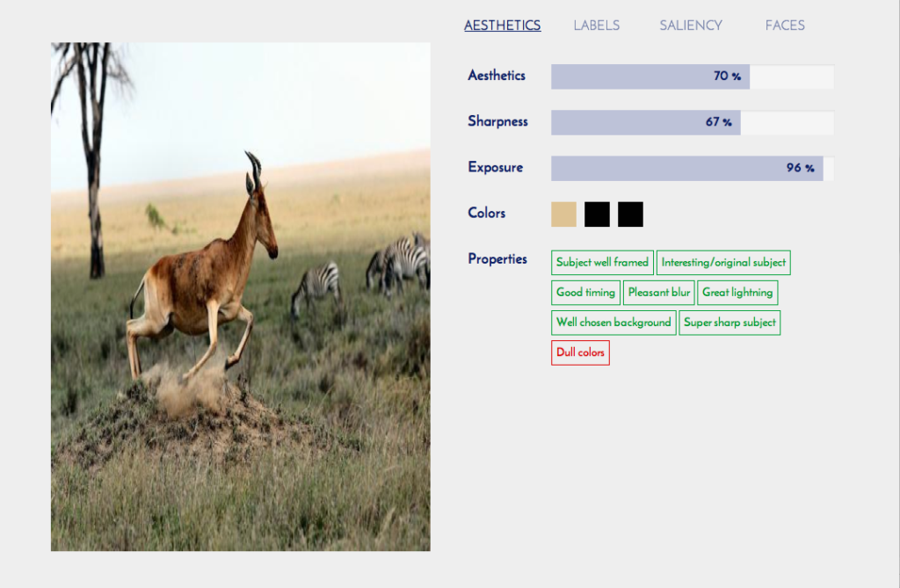Select the last black color swatch

tap(630, 214)
